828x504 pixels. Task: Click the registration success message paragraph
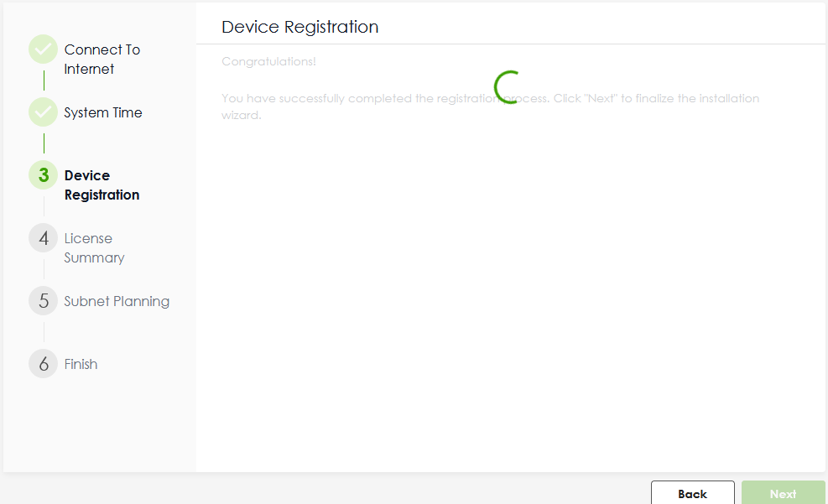pos(490,107)
